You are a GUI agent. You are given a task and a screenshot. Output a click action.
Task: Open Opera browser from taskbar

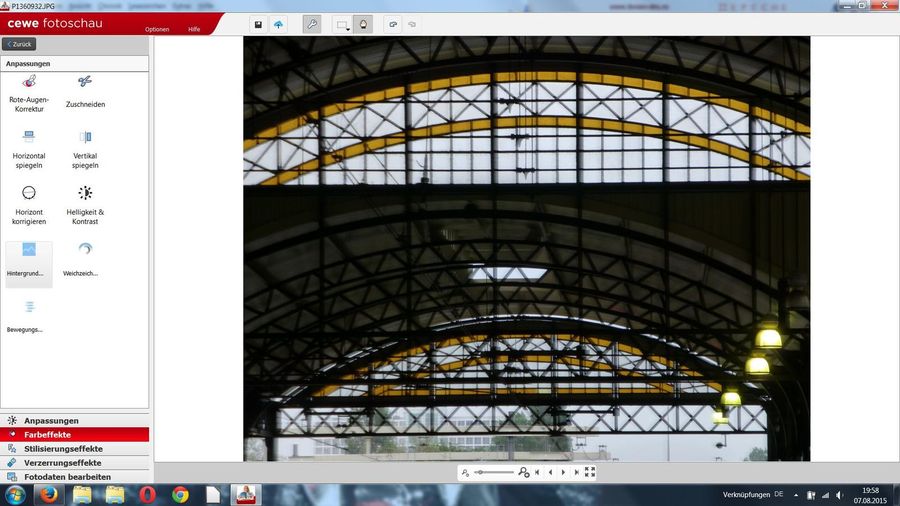148,495
